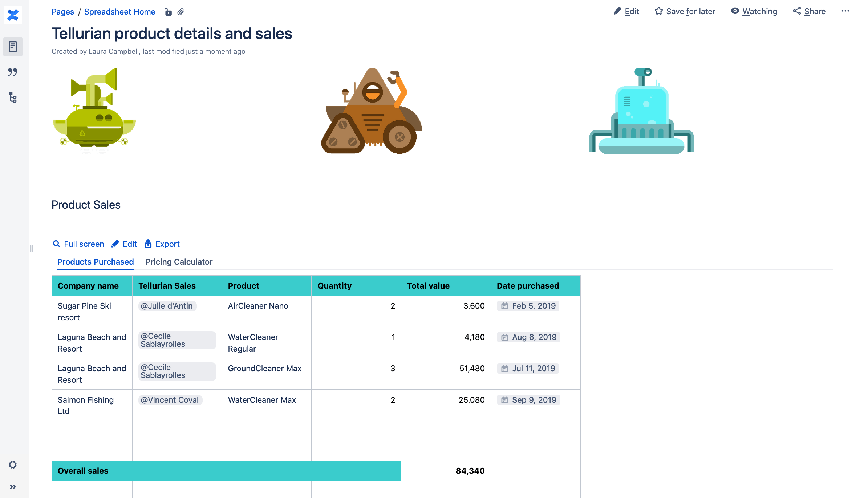Image resolution: width=868 pixels, height=498 pixels.
Task: View page restrictions with the padlock icon
Action: [x=168, y=12]
